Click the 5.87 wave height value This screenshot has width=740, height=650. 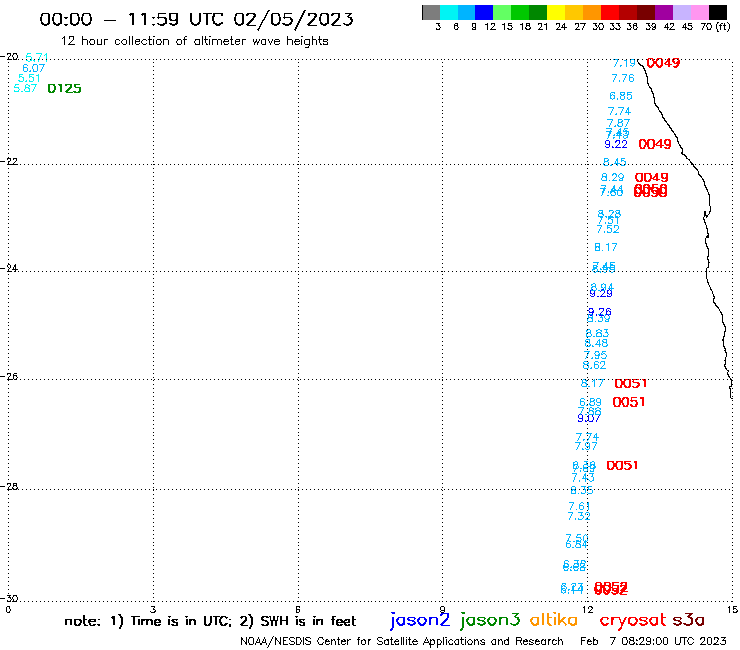tap(25, 88)
